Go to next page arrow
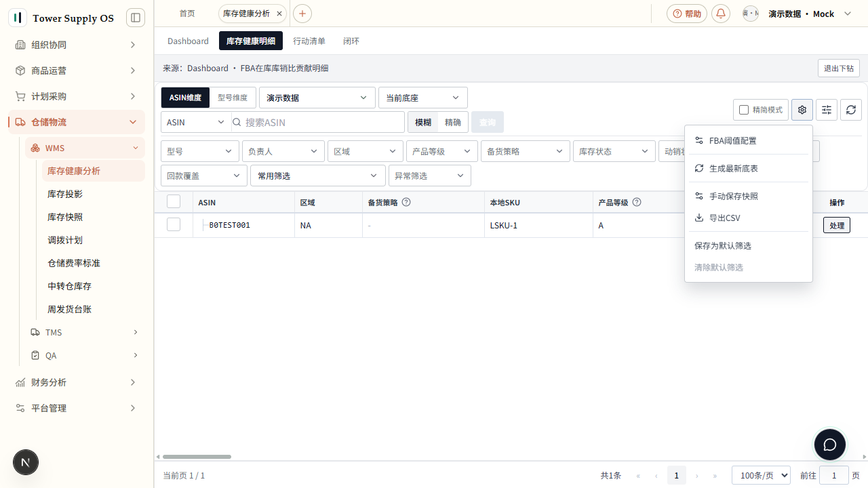 [696, 476]
